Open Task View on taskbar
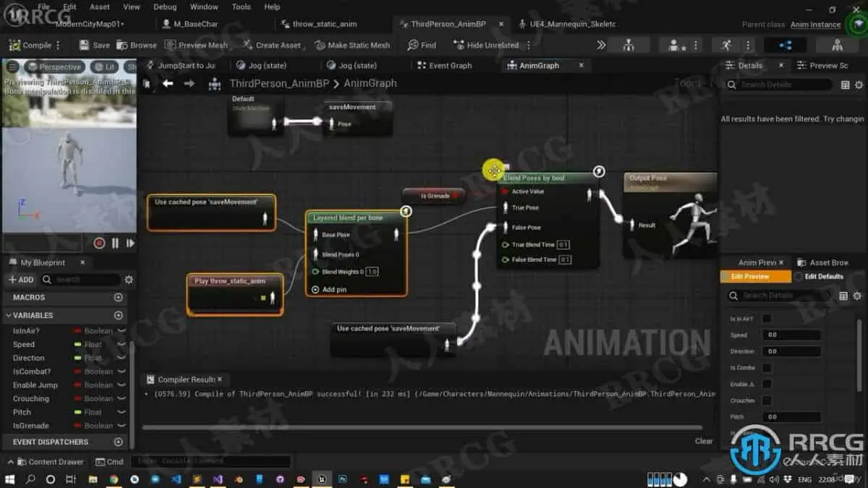This screenshot has width=868, height=488. tap(70, 479)
